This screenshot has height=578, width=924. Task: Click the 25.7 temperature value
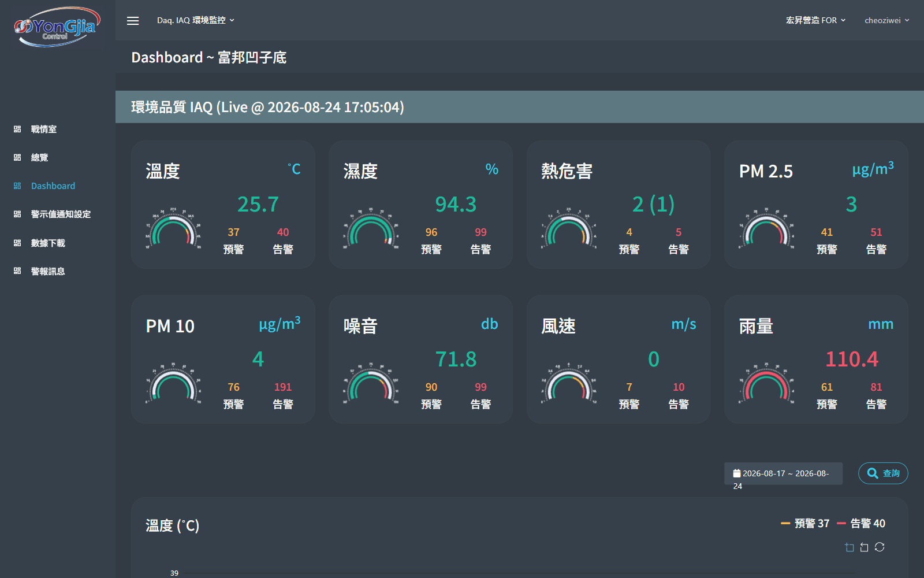pos(258,205)
